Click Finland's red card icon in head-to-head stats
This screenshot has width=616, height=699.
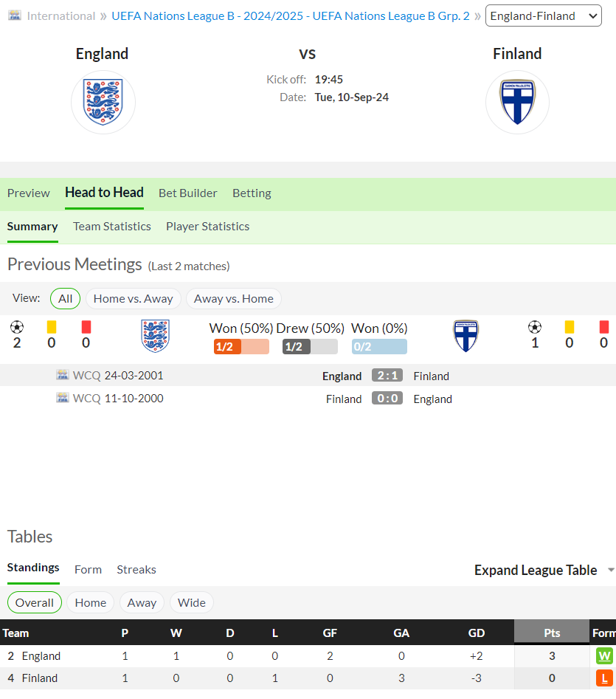click(604, 327)
